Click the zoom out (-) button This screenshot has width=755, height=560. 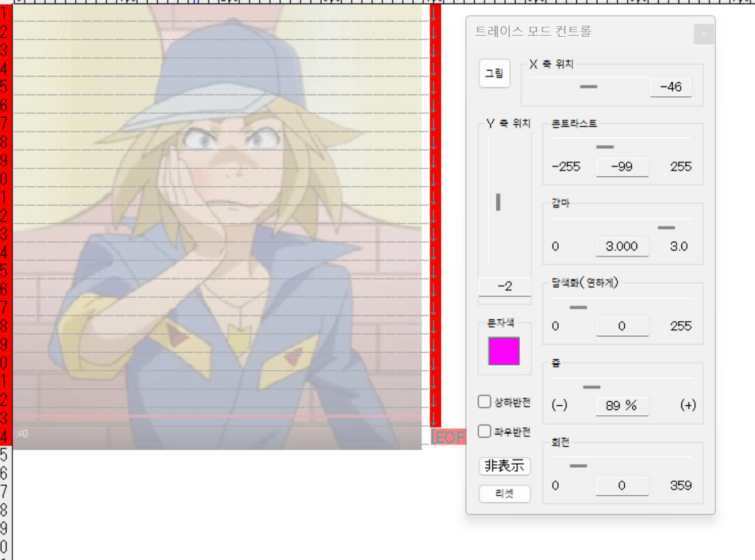pyautogui.click(x=559, y=405)
